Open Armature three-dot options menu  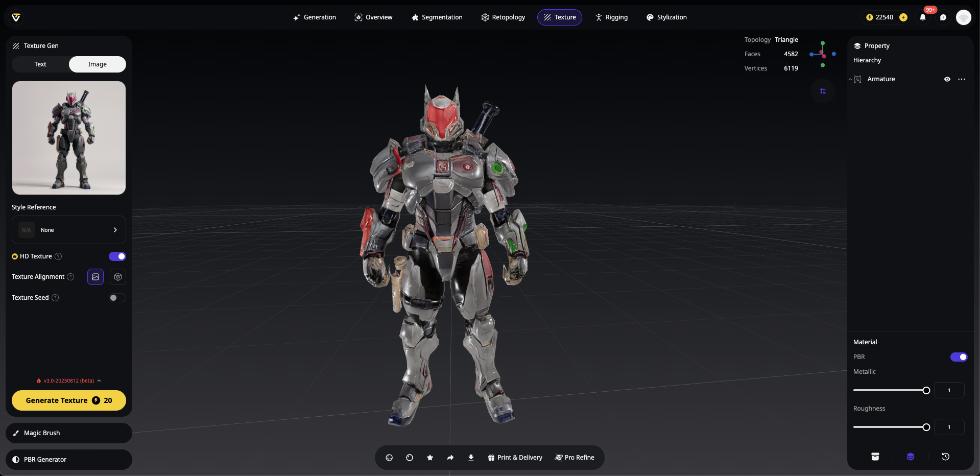(x=962, y=79)
